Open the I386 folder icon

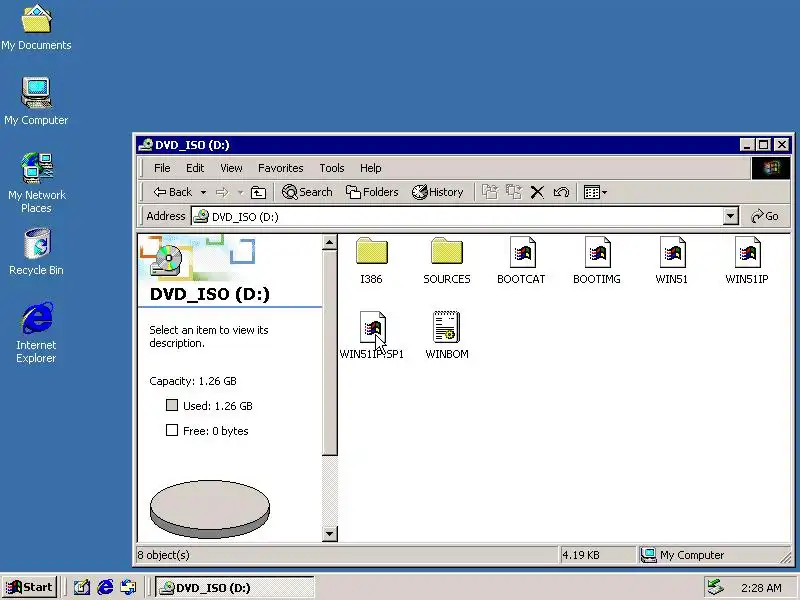[371, 251]
